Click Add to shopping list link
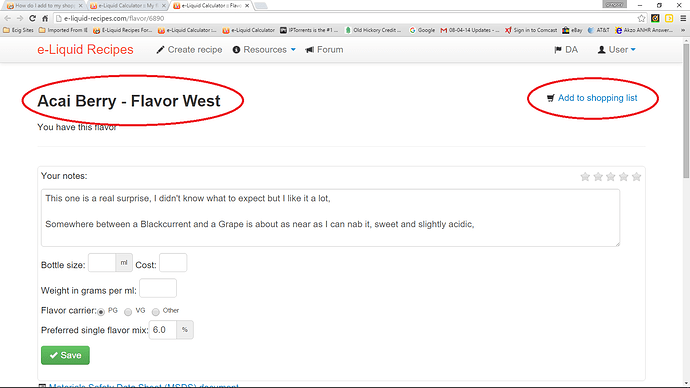The image size is (690, 388). click(x=592, y=98)
